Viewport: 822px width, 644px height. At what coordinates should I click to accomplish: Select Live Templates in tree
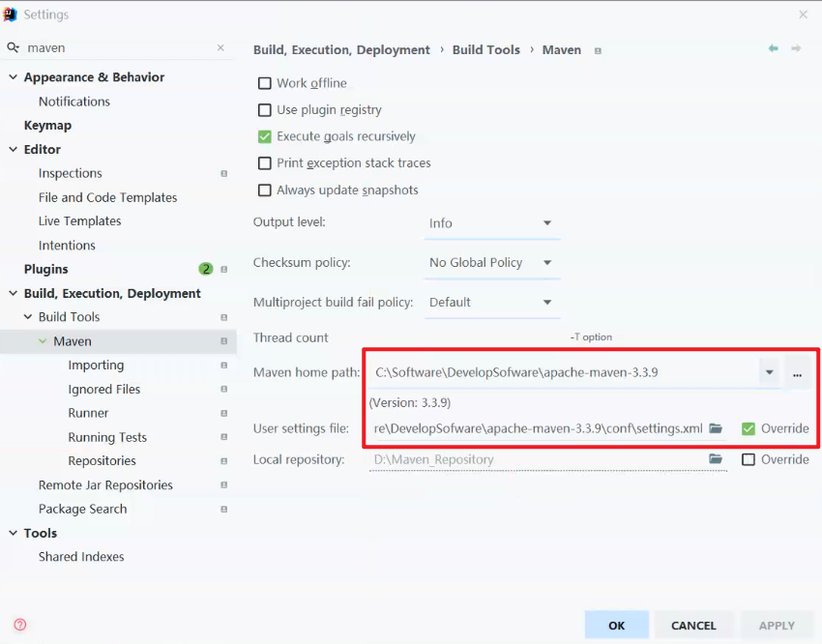79,221
